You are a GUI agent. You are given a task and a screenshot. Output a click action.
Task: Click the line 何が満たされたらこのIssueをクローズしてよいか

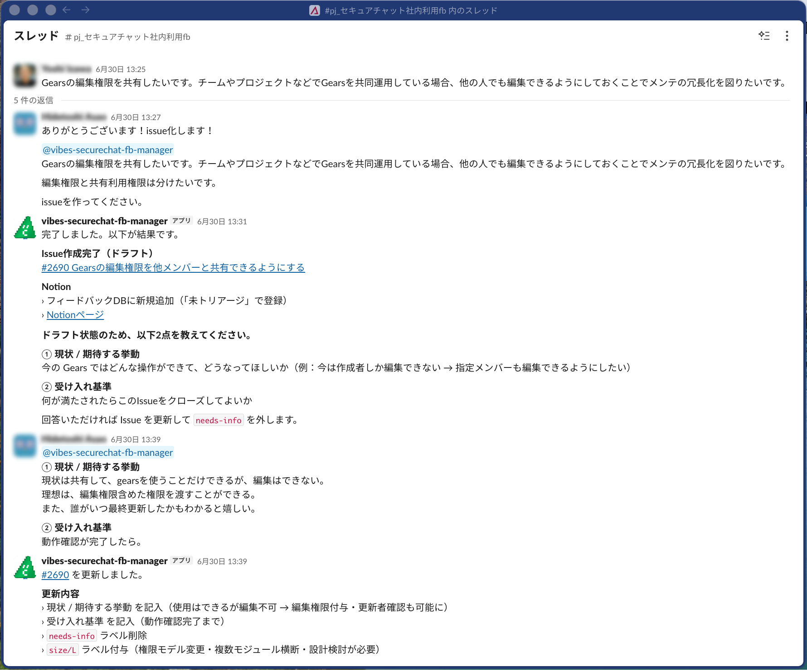pos(147,401)
